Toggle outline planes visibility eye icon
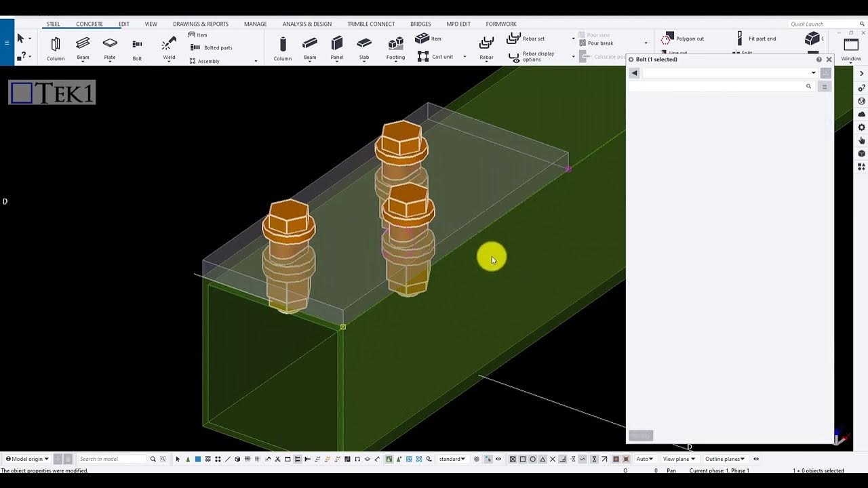 click(x=756, y=459)
